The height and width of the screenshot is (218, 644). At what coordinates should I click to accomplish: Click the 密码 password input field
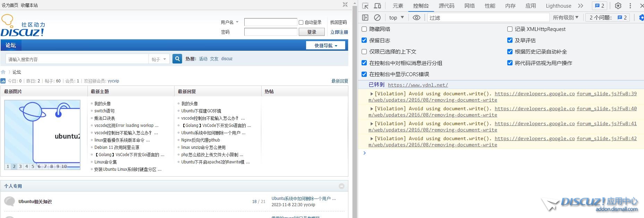tap(271, 32)
